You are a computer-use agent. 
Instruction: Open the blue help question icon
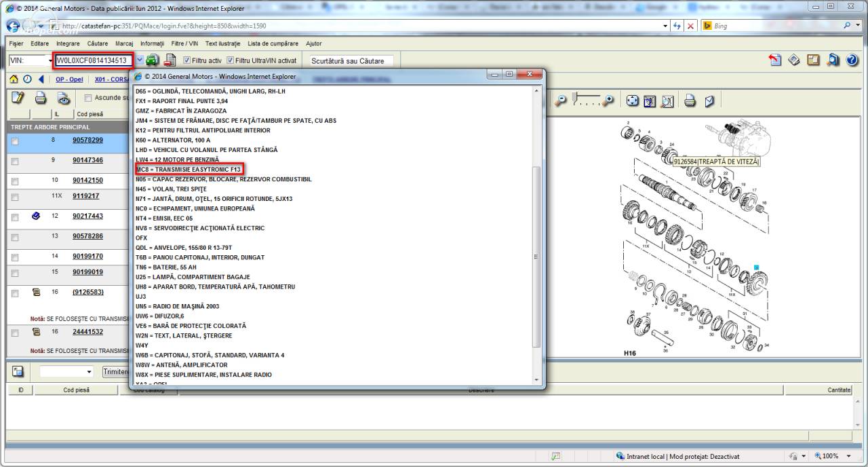(852, 60)
